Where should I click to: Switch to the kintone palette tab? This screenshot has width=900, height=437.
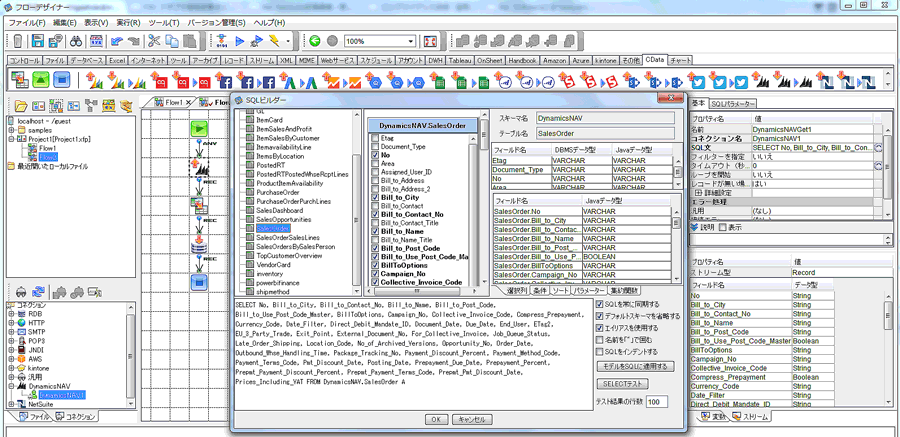[x=606, y=60]
